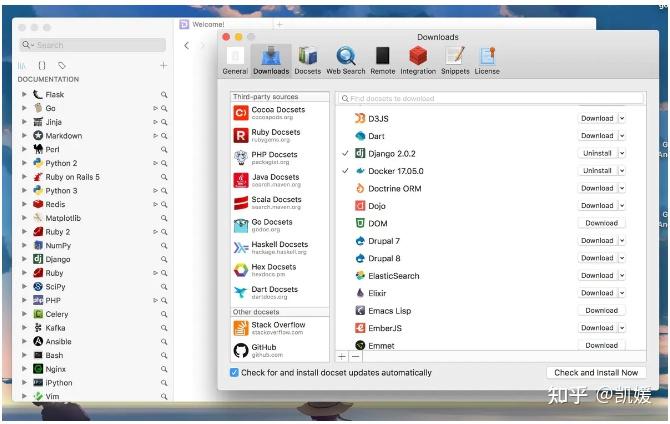Download the Emacs Lisp docset
670x424 pixels.
(x=602, y=310)
